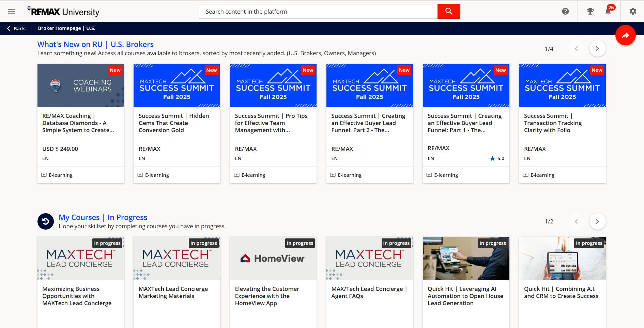
Task: Click the red search magnifier button
Action: pyautogui.click(x=449, y=11)
